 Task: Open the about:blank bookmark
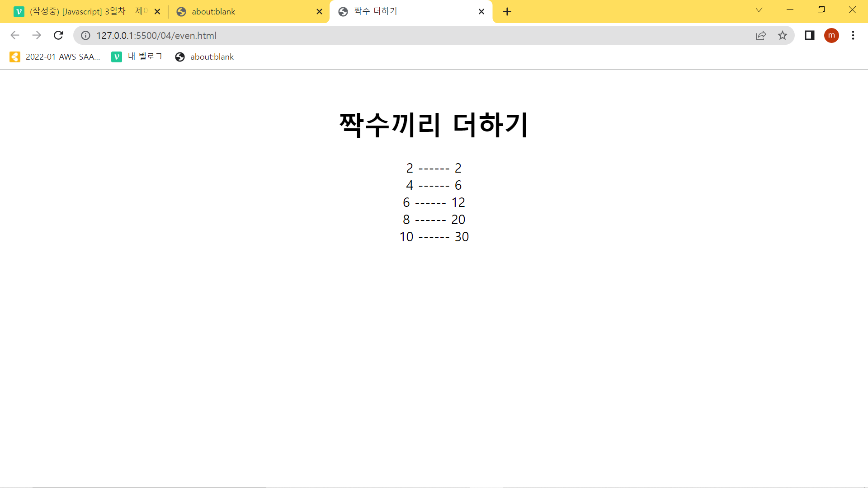tap(205, 57)
